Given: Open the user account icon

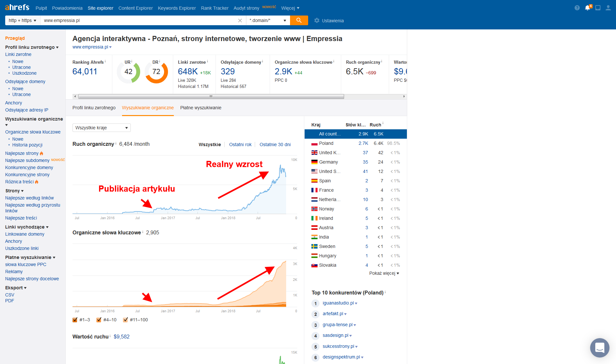Looking at the screenshot, I should [608, 8].
